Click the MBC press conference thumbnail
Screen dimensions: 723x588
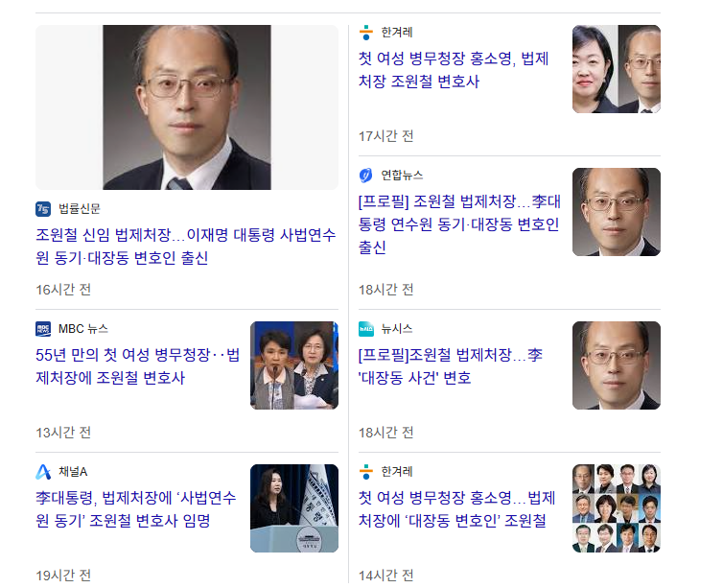294,365
